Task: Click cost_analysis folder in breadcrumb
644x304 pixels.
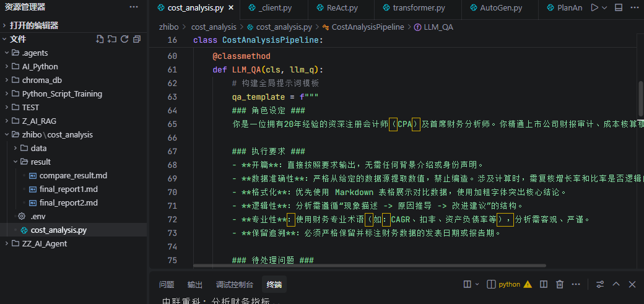Action: tap(214, 27)
